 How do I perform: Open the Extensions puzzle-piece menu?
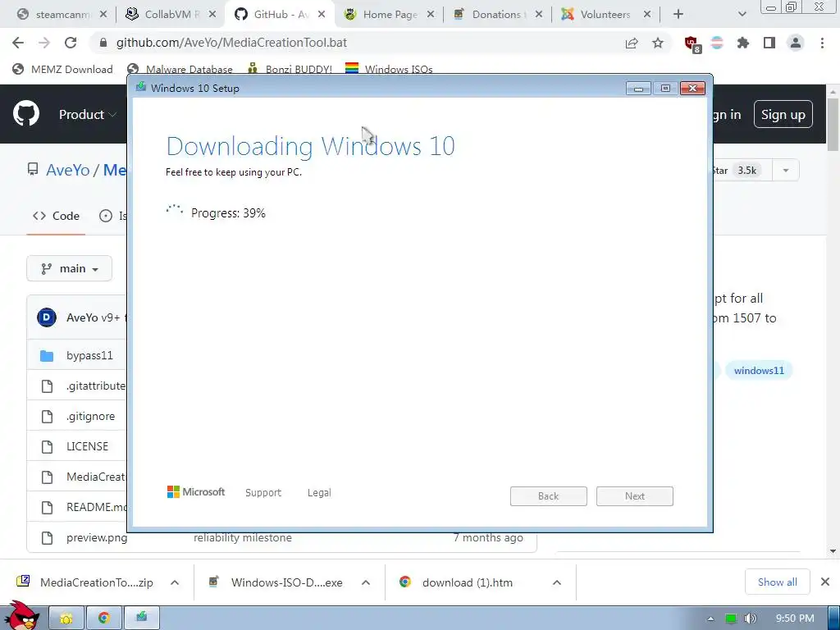click(x=742, y=43)
